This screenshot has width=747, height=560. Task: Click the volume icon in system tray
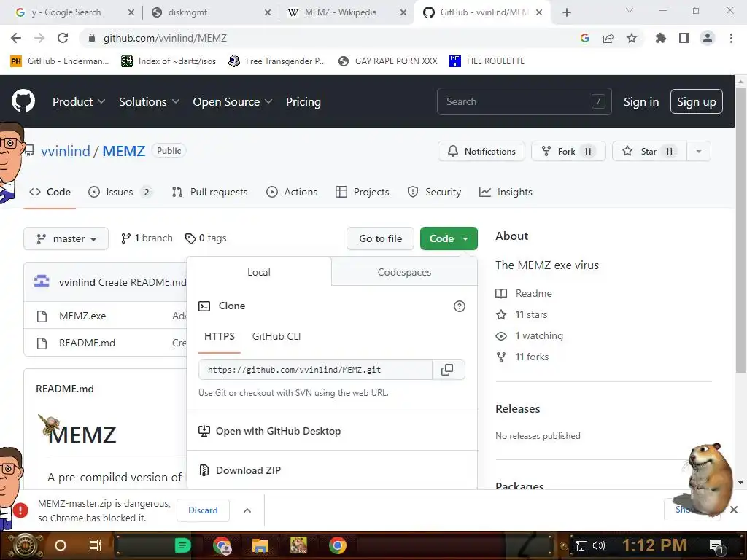tap(599, 545)
